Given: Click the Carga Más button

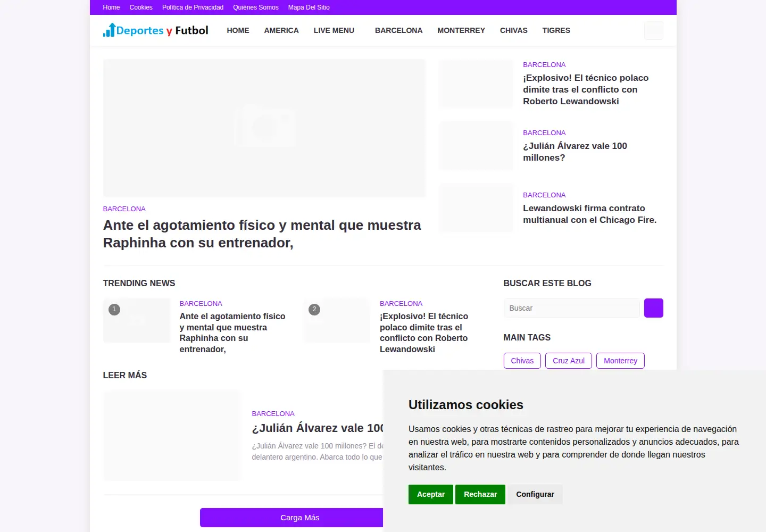Looking at the screenshot, I should 292,518.
